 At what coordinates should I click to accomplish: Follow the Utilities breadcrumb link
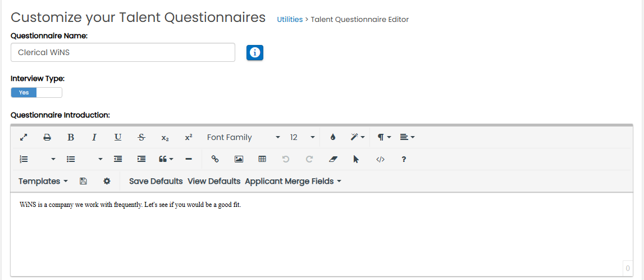click(x=290, y=19)
